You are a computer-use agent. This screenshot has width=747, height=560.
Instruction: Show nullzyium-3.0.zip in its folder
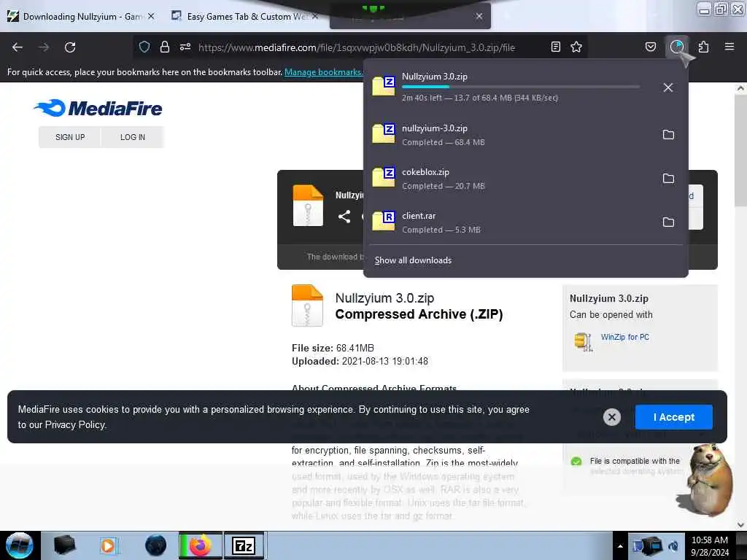pos(668,135)
